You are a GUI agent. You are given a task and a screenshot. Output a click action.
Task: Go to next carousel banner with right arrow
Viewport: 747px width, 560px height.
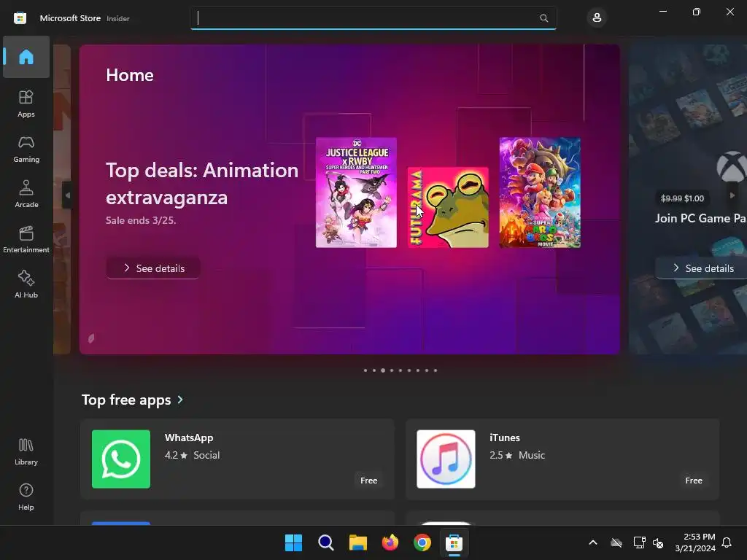[x=732, y=195]
